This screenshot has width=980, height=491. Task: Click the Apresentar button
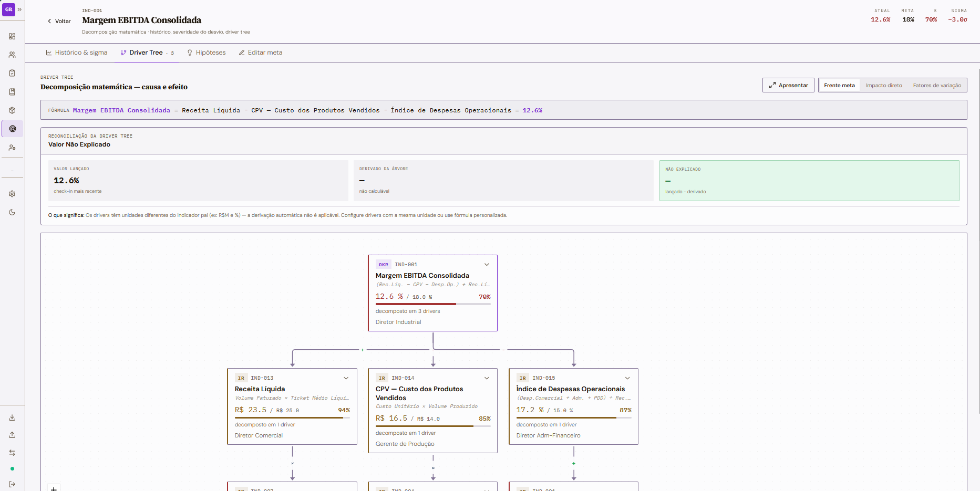coord(788,85)
